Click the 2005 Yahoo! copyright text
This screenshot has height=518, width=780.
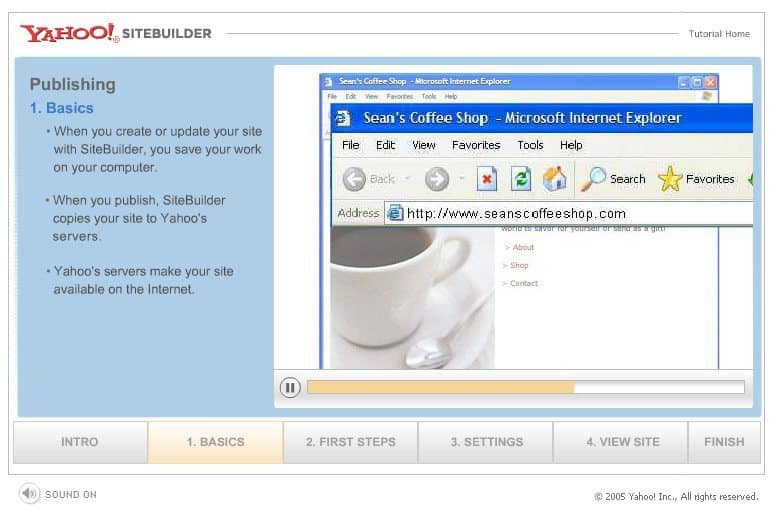pyautogui.click(x=677, y=496)
